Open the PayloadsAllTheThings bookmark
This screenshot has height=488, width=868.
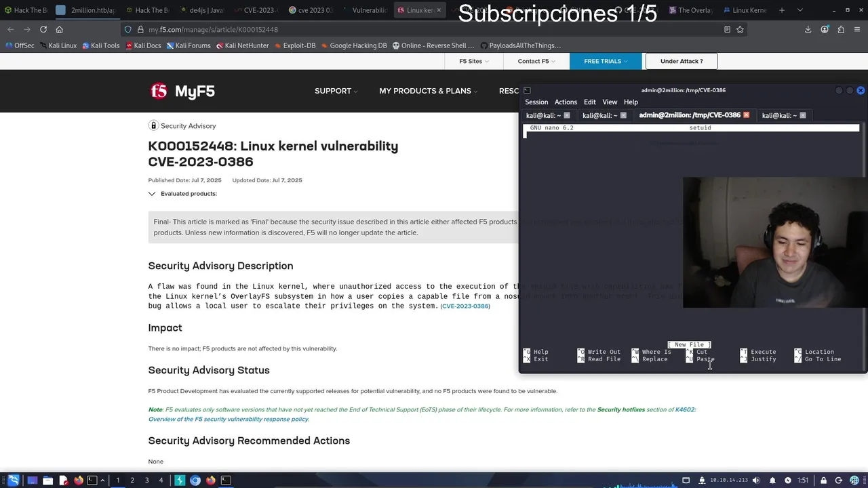[520, 45]
